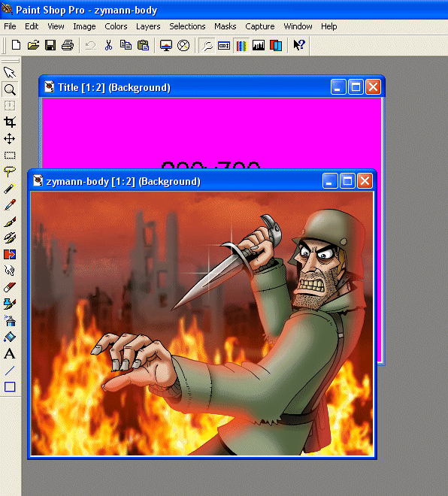Select the Clone Brush tool
Viewport: 448px width, 496px height.
[10, 238]
